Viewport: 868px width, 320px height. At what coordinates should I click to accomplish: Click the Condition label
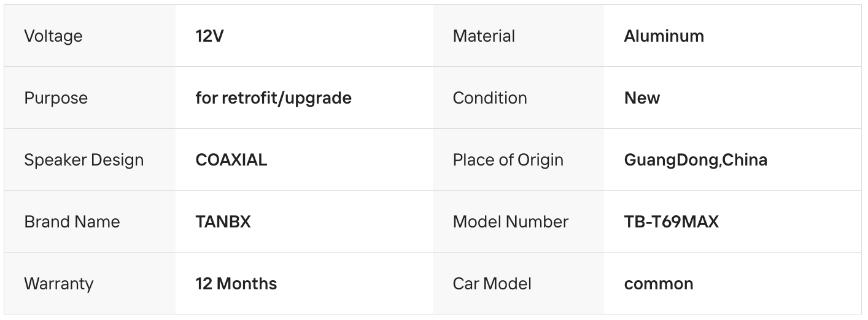tap(490, 98)
